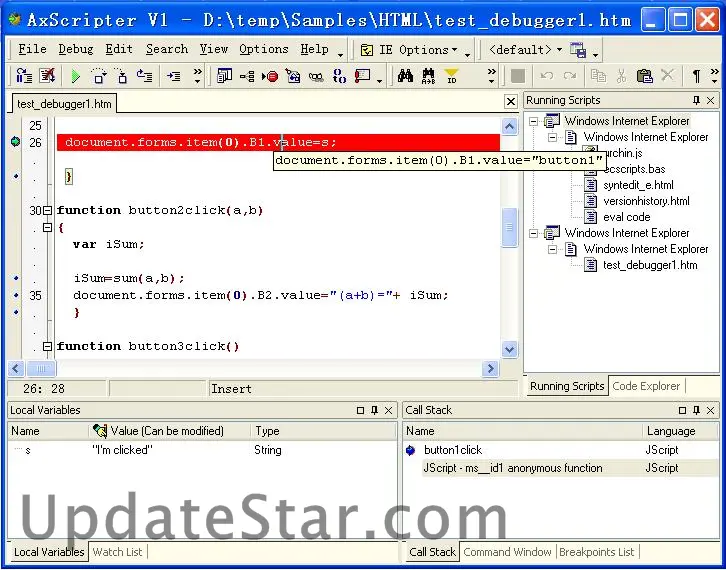Click the binary 01/10 toolbar icon
Image resolution: width=726 pixels, height=570 pixels.
click(339, 76)
